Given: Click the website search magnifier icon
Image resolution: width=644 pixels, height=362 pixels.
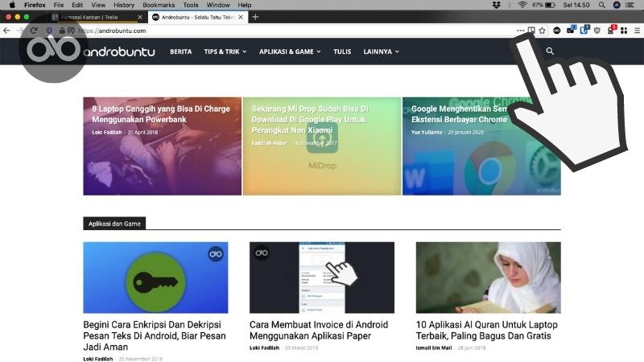Looking at the screenshot, I should point(550,51).
